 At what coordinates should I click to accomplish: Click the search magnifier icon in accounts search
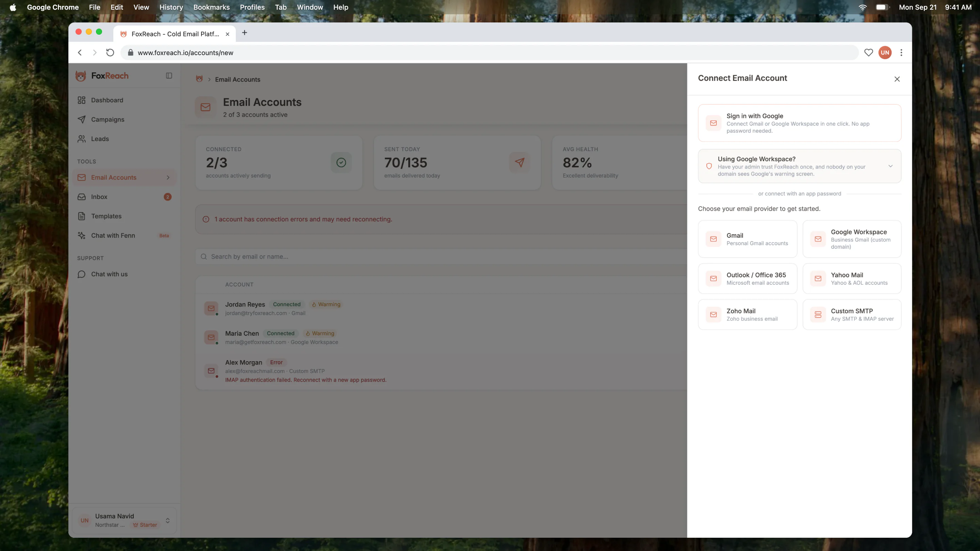coord(203,257)
